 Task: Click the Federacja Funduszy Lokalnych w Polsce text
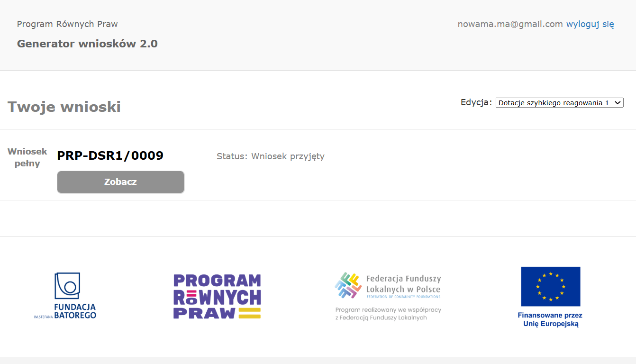pyautogui.click(x=403, y=284)
